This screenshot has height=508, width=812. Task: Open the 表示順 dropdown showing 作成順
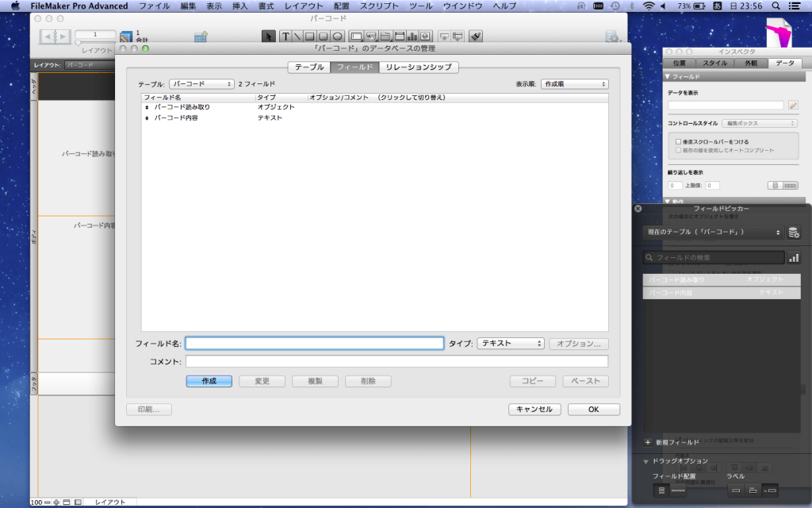point(574,83)
